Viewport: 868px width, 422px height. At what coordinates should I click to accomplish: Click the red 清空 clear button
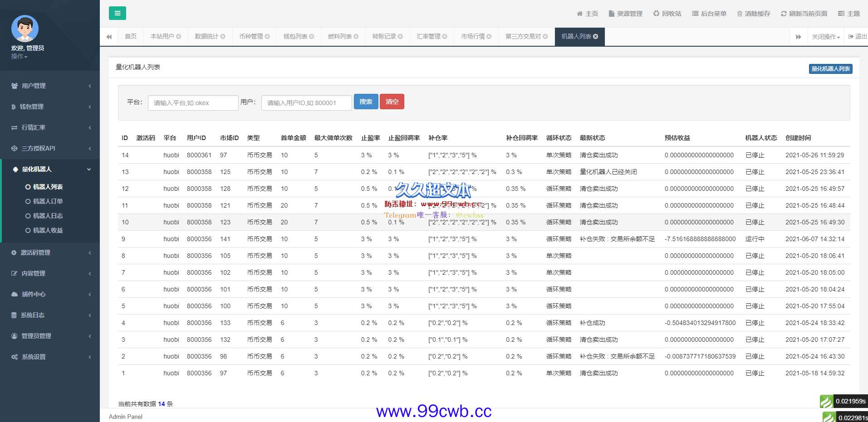point(392,102)
